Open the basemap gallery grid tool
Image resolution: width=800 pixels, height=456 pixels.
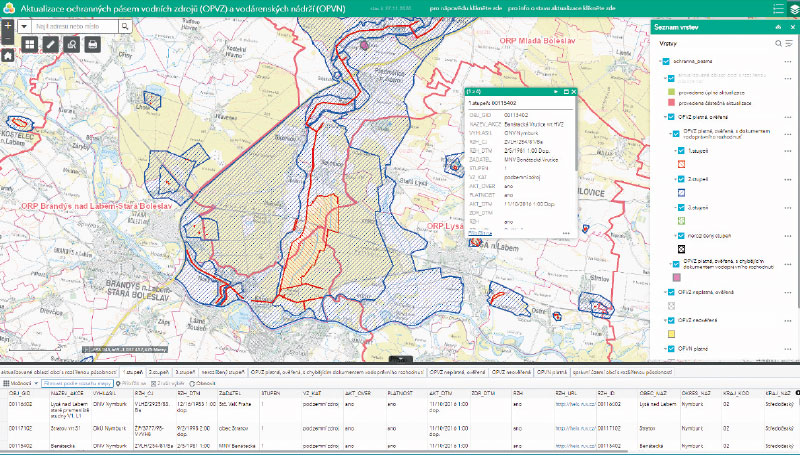(x=28, y=44)
